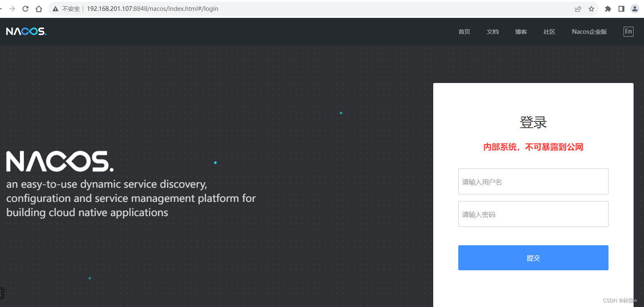Visit the 博客 link
This screenshot has height=307, width=644.
[521, 31]
